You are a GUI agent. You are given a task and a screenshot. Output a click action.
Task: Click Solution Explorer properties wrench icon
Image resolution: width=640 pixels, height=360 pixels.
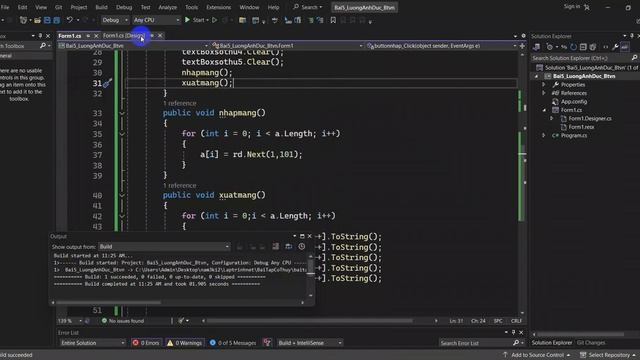615,47
